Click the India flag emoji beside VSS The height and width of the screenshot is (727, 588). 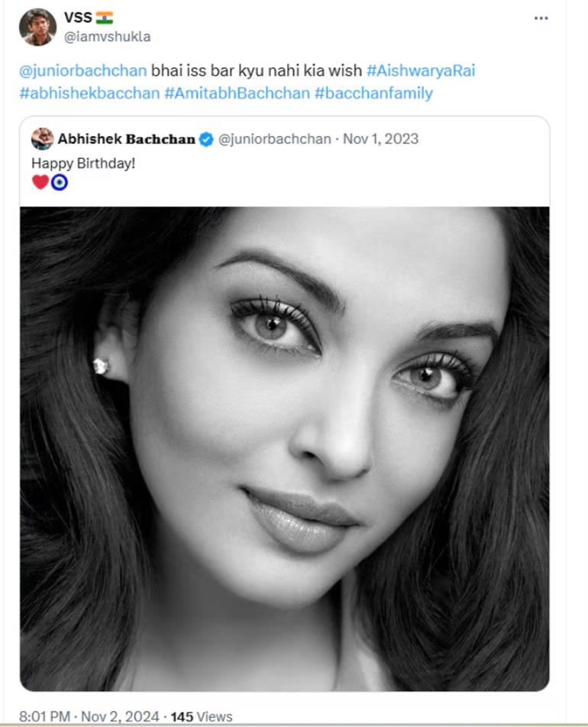[105, 18]
